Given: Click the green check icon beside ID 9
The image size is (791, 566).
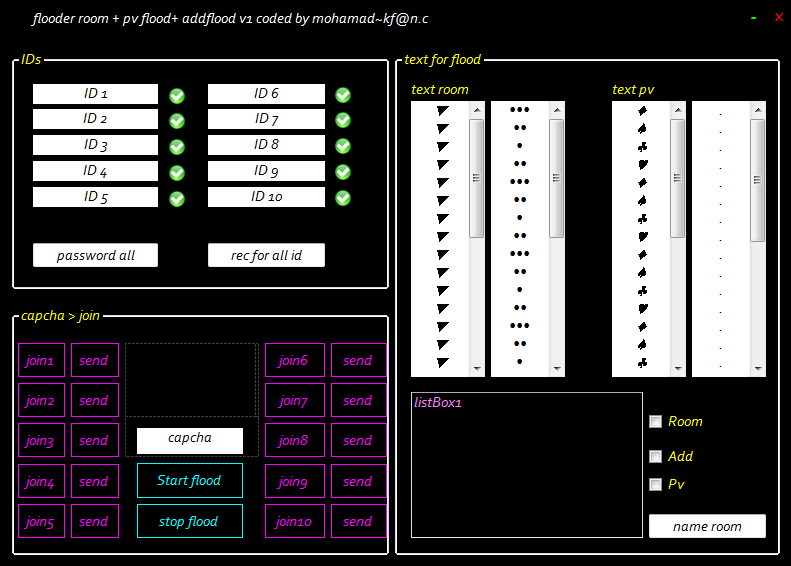Looking at the screenshot, I should tap(343, 172).
